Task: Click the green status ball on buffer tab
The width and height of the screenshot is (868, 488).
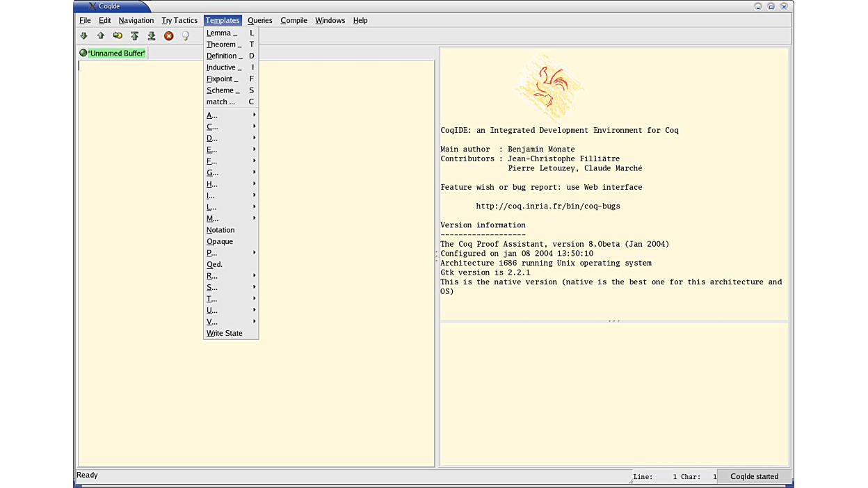Action: tap(83, 53)
